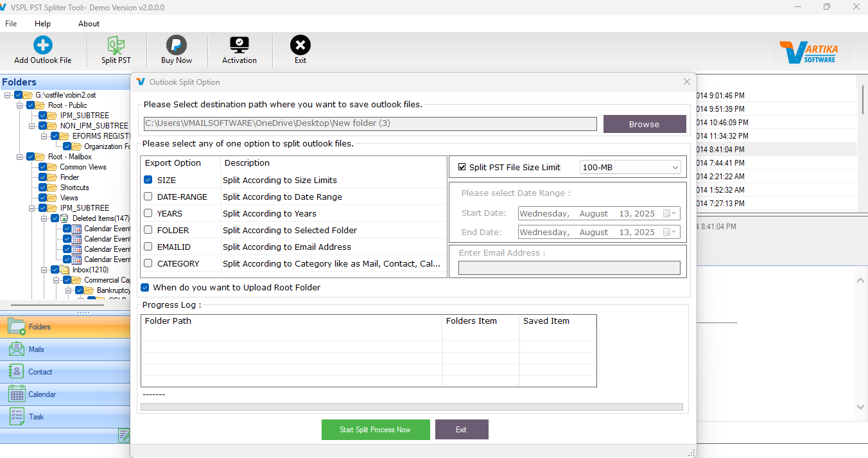The image size is (868, 458).
Task: Select the Task sidebar panel
Action: (37, 416)
